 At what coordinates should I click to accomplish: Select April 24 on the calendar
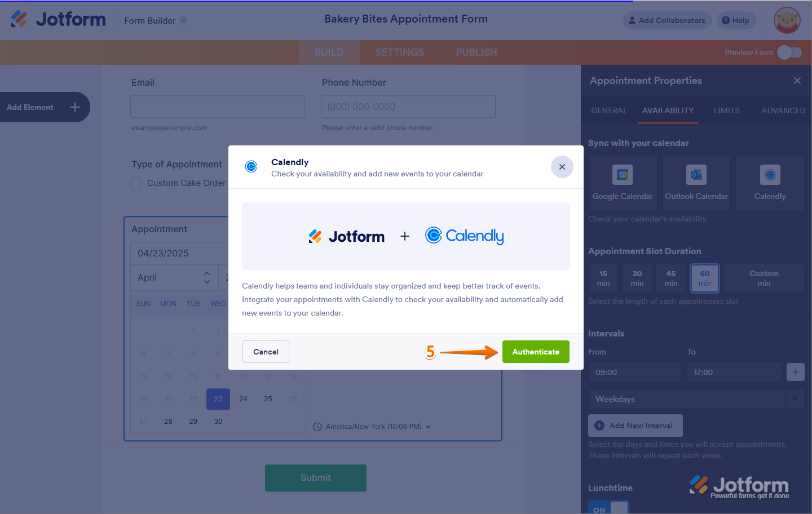coord(243,399)
